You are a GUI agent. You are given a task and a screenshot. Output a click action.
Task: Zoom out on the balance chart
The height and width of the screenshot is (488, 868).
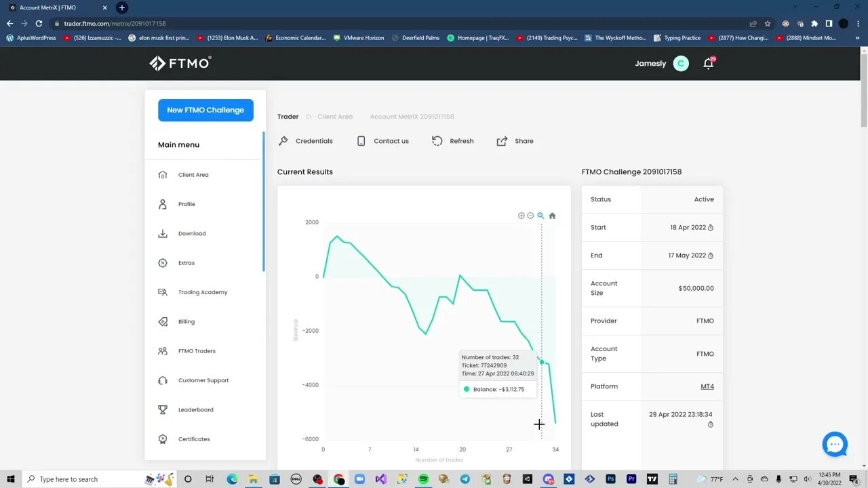coord(530,216)
